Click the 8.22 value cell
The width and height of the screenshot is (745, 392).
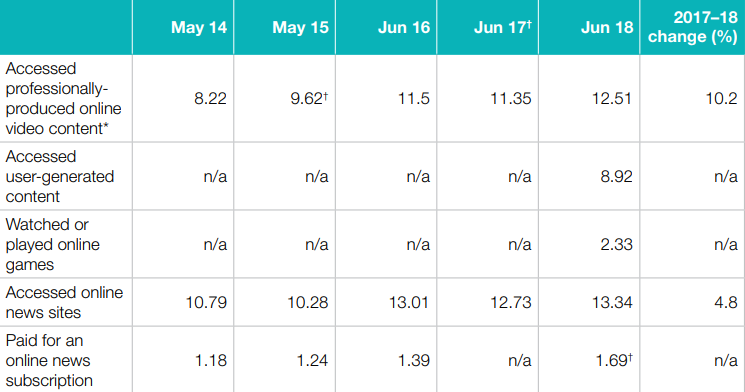coord(210,98)
